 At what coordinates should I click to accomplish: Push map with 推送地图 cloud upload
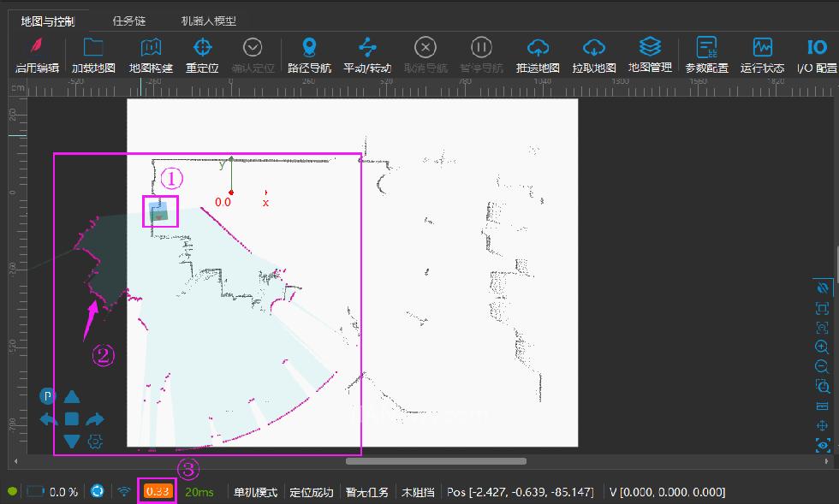[x=538, y=48]
